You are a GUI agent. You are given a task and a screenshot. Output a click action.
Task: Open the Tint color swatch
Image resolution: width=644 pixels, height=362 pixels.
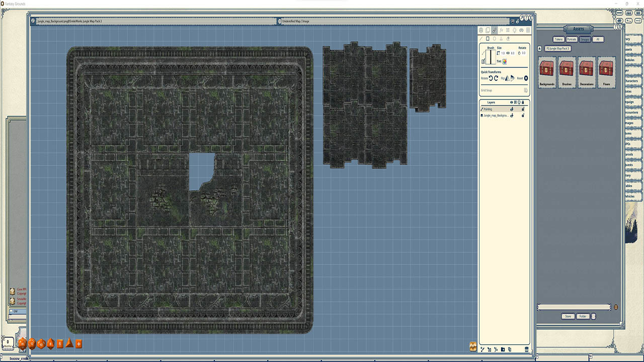pos(505,61)
